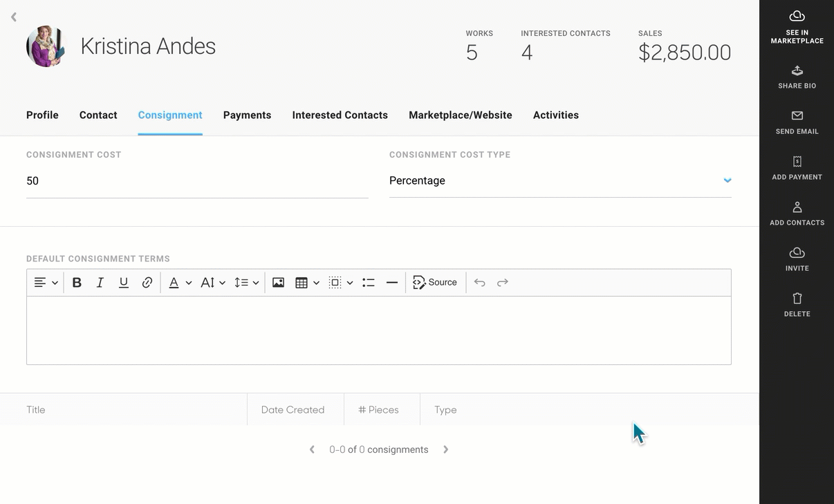Toggle italic text in the editor toolbar
Viewport: 834px width, 504px height.
click(100, 283)
